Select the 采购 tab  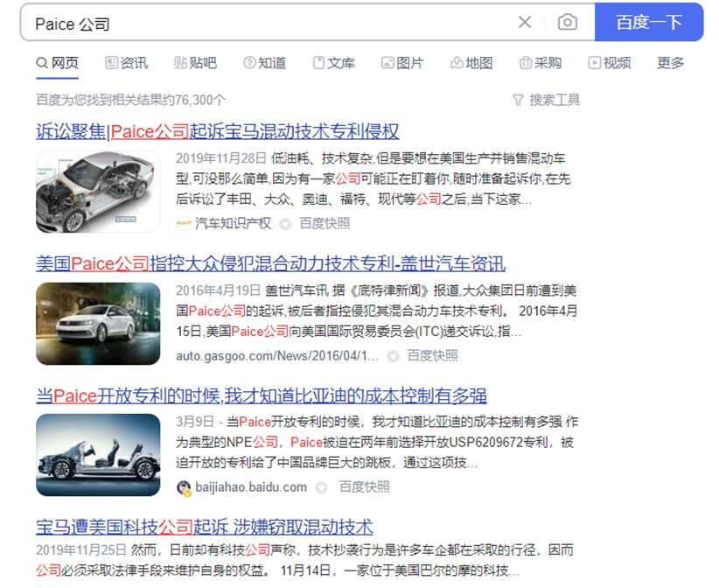click(540, 63)
